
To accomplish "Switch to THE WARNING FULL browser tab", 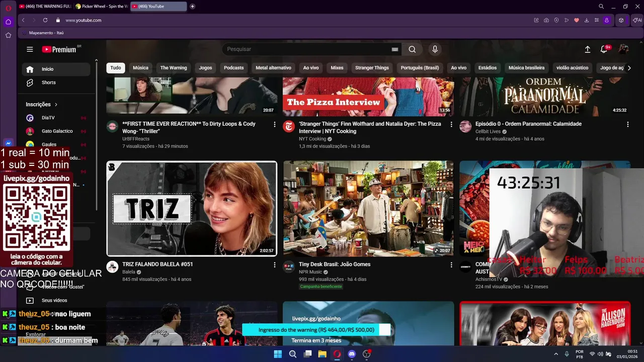I will coord(45,7).
